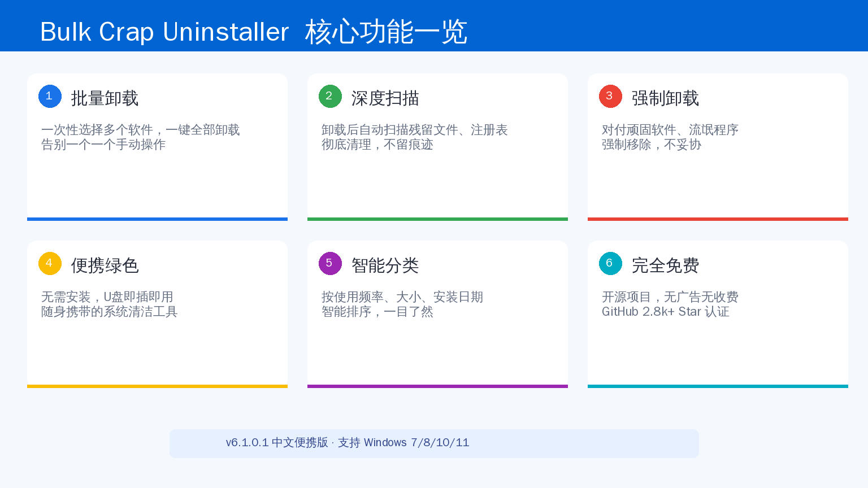868x488 pixels.
Task: Select the 批量卸载 card heading
Action: coord(105,98)
